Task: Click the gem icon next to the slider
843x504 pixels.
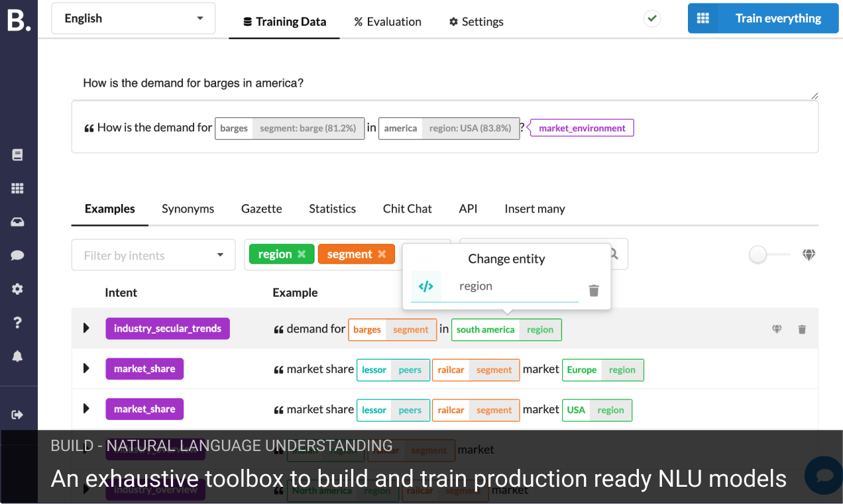Action: coord(809,254)
